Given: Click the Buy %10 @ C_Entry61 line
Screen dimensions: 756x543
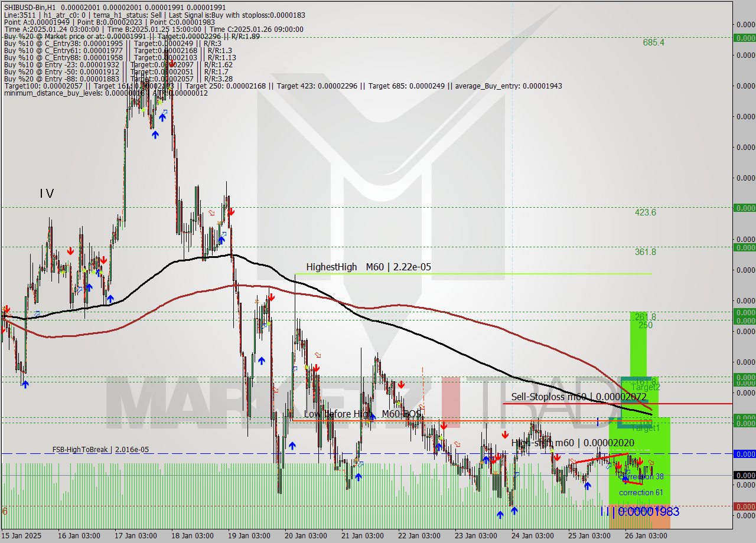Looking at the screenshot, I should (x=117, y=50).
